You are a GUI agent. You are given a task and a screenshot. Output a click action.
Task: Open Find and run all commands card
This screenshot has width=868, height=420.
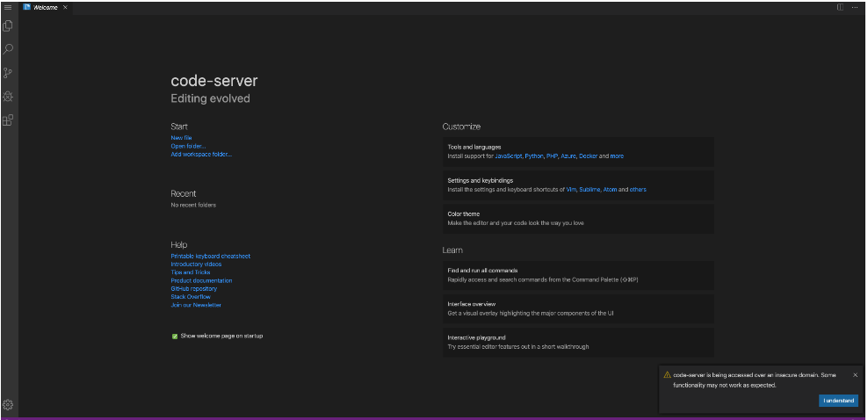click(578, 275)
